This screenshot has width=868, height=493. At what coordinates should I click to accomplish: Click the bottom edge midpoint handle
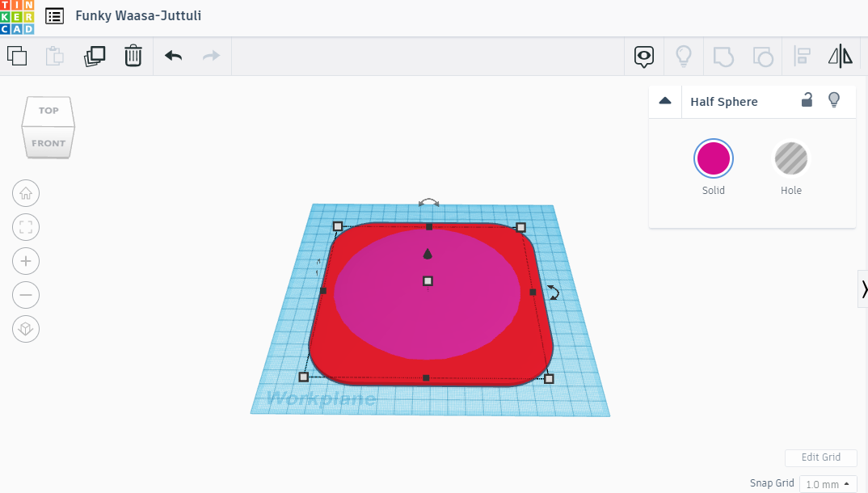pos(426,378)
